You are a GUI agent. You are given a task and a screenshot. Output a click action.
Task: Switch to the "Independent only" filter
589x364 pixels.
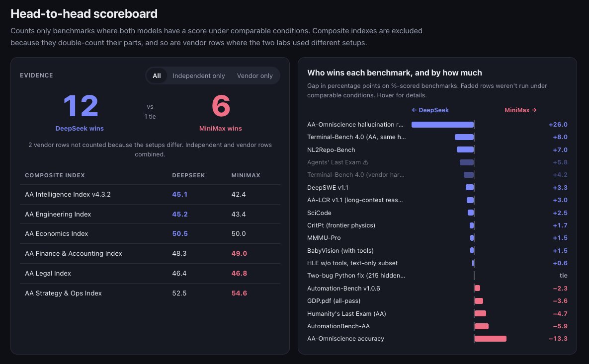click(x=199, y=76)
